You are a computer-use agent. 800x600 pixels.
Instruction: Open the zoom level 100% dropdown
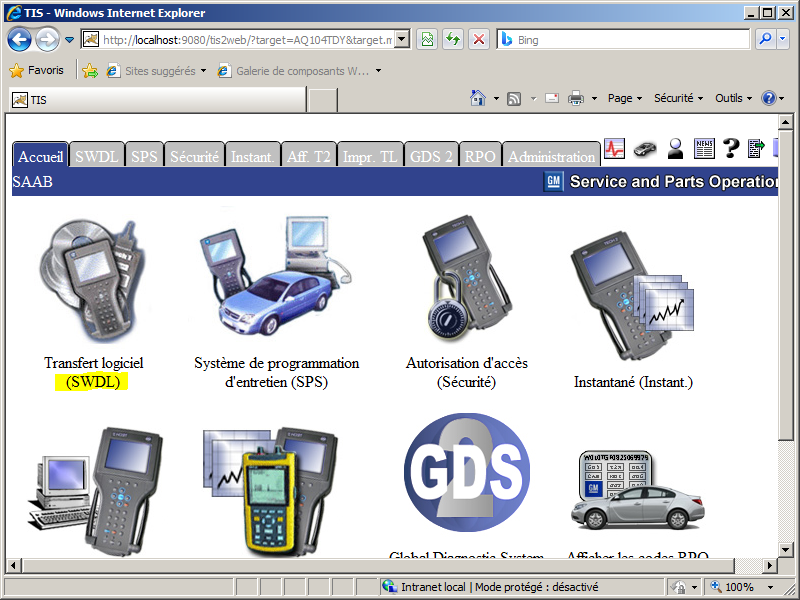pos(770,587)
